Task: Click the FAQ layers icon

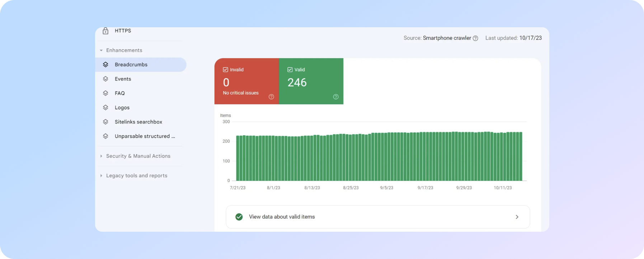Action: (x=105, y=93)
